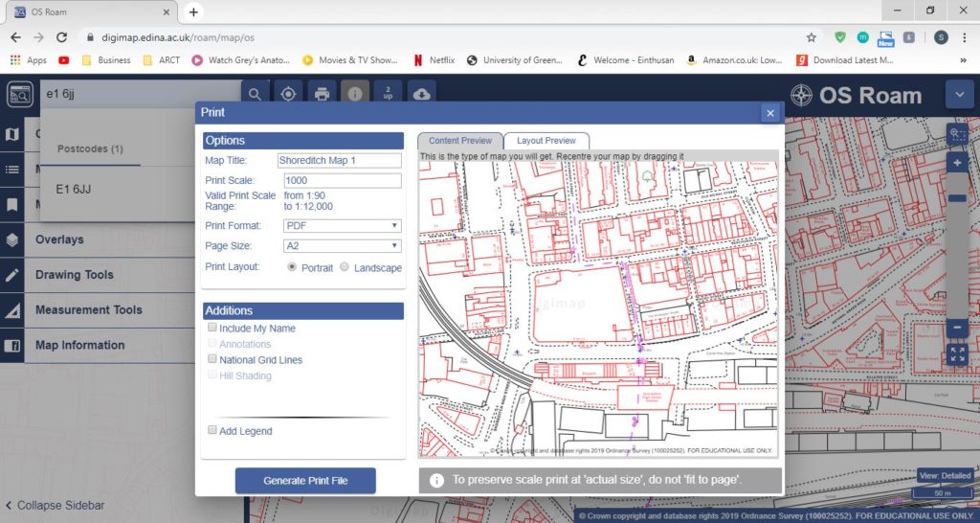Tick the Add Legend checkbox
The height and width of the screenshot is (523, 980).
(212, 430)
